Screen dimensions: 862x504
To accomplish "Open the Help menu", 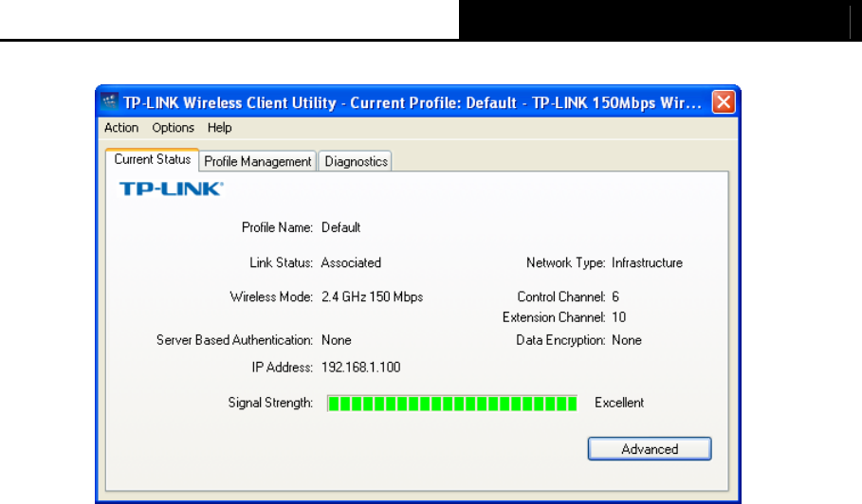I will click(219, 128).
